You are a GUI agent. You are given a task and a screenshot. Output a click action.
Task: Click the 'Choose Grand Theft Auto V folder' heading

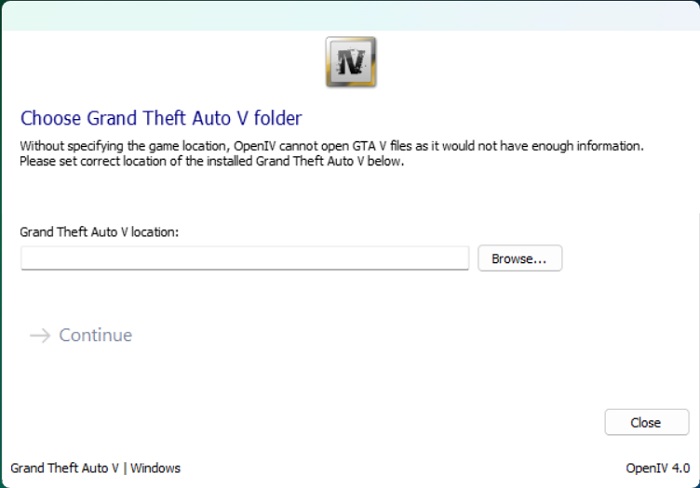pyautogui.click(x=161, y=118)
